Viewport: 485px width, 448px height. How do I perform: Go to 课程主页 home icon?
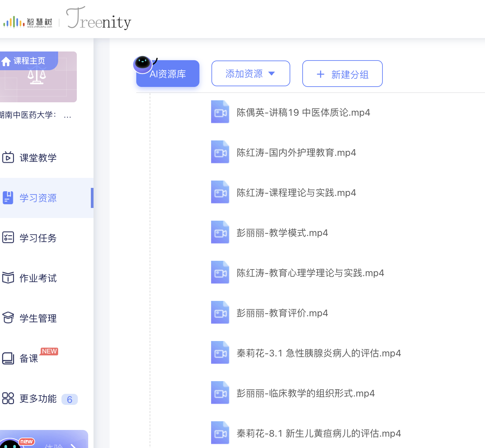click(x=6, y=62)
